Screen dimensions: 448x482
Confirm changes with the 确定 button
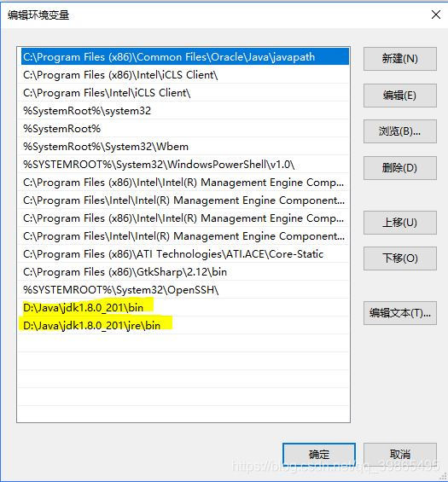[319, 455]
